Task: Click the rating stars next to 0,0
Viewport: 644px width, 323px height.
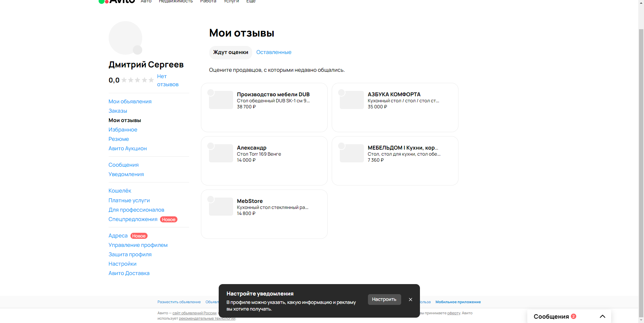Action: click(x=138, y=80)
